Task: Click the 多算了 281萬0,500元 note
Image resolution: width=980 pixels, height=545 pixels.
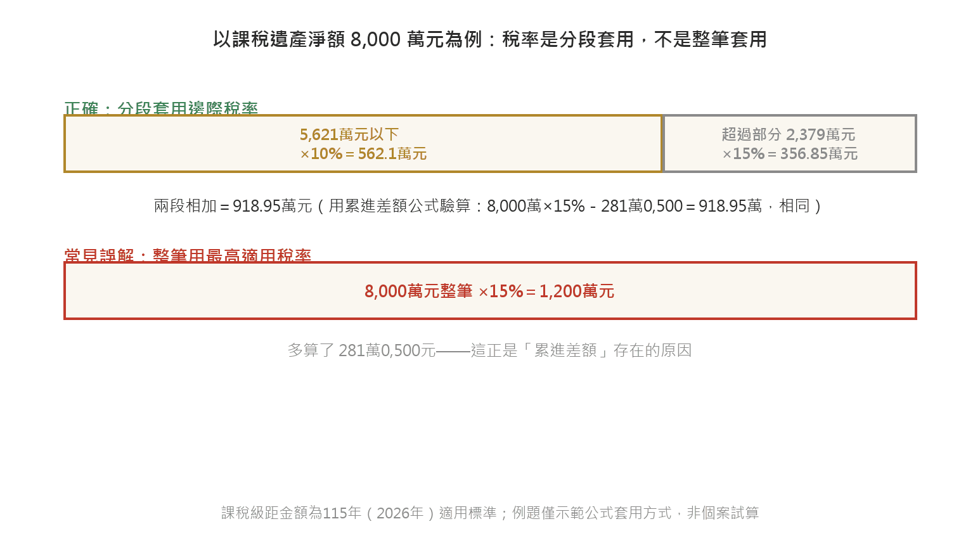Action: pos(362,350)
